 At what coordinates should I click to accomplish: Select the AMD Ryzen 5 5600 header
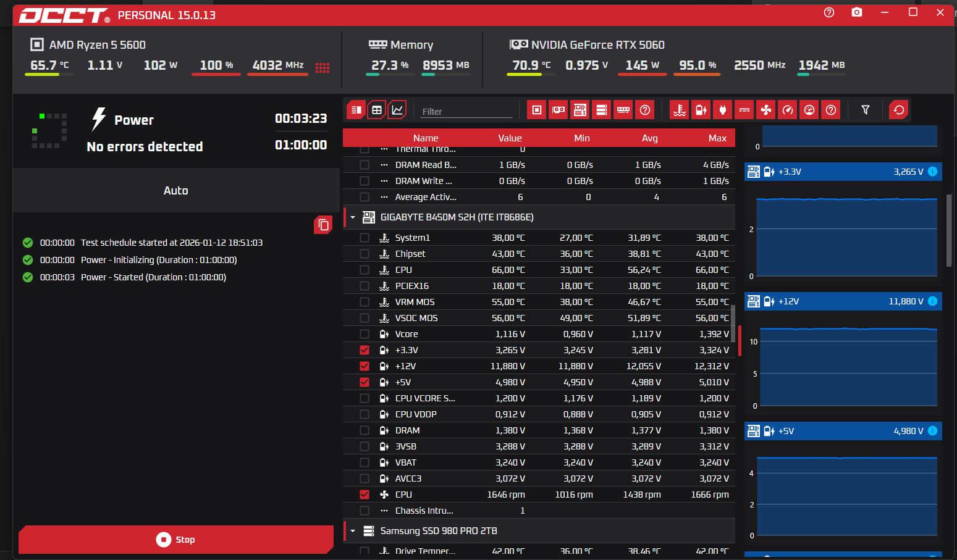point(88,44)
